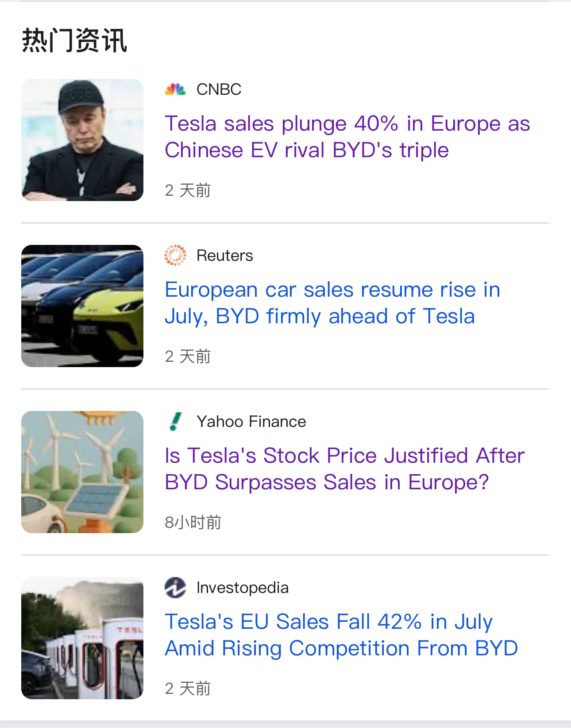Tap the Tesla Supercharger stations thumbnail

tap(82, 638)
